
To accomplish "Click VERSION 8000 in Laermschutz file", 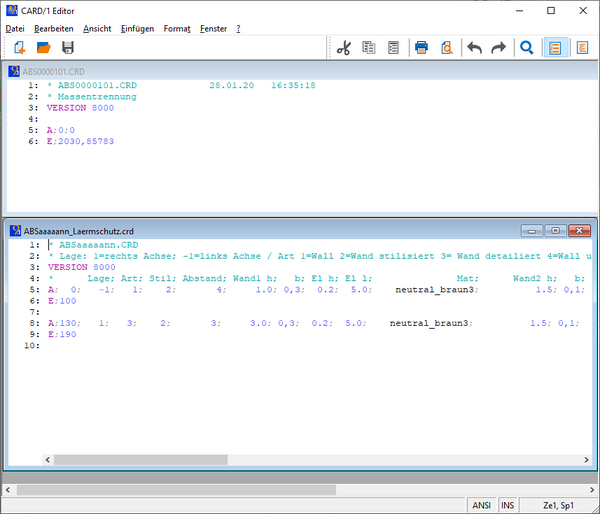I will click(82, 267).
